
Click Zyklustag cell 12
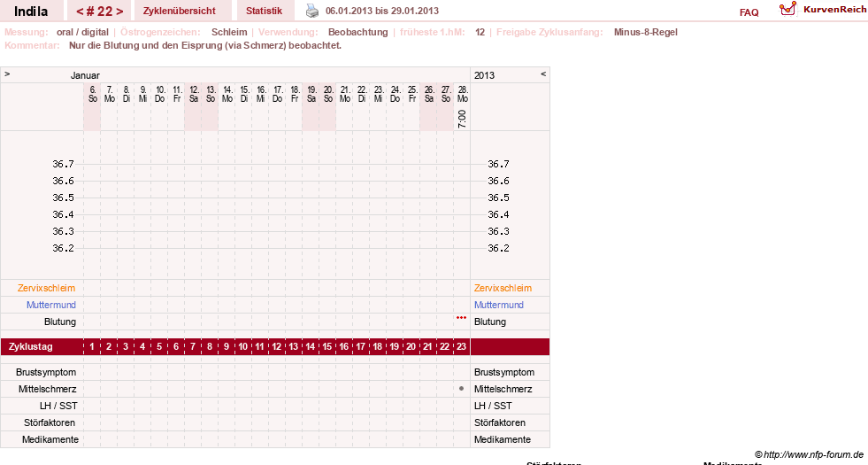(276, 347)
